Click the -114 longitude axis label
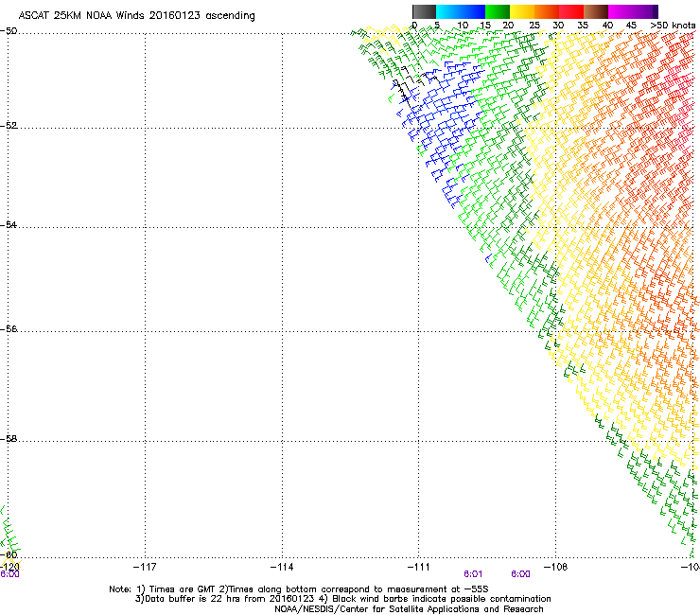The image size is (700, 615). pyautogui.click(x=282, y=567)
